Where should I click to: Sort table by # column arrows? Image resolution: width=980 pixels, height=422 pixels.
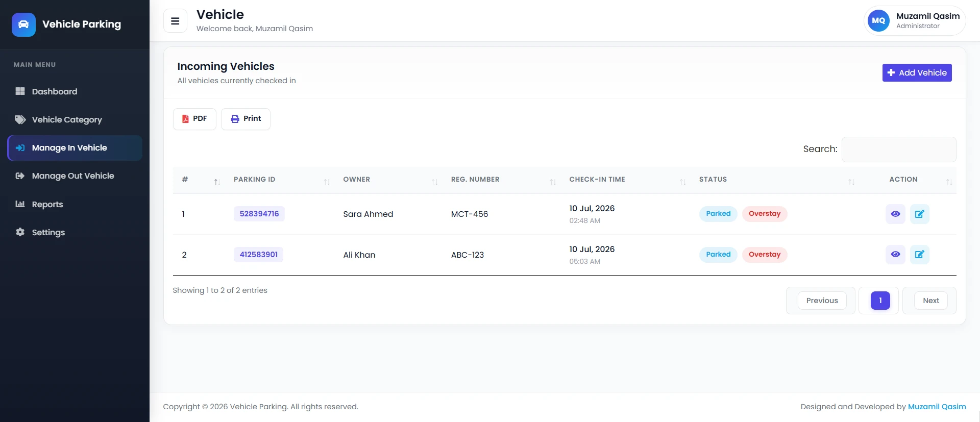[x=217, y=182]
